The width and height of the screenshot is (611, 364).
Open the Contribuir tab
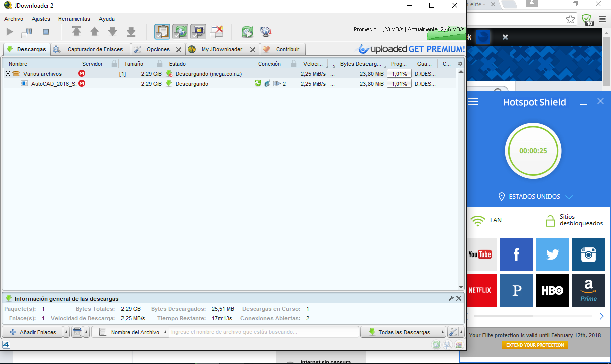pos(282,49)
